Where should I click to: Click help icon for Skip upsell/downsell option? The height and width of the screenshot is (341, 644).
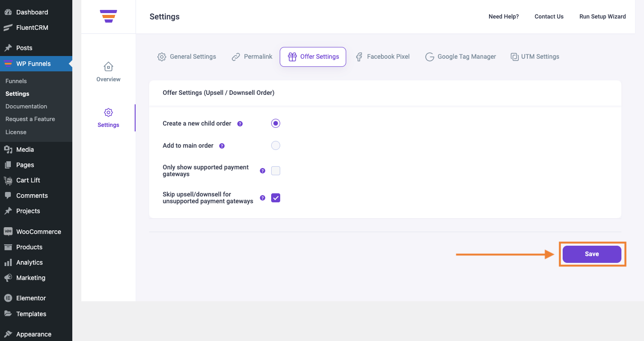[263, 198]
